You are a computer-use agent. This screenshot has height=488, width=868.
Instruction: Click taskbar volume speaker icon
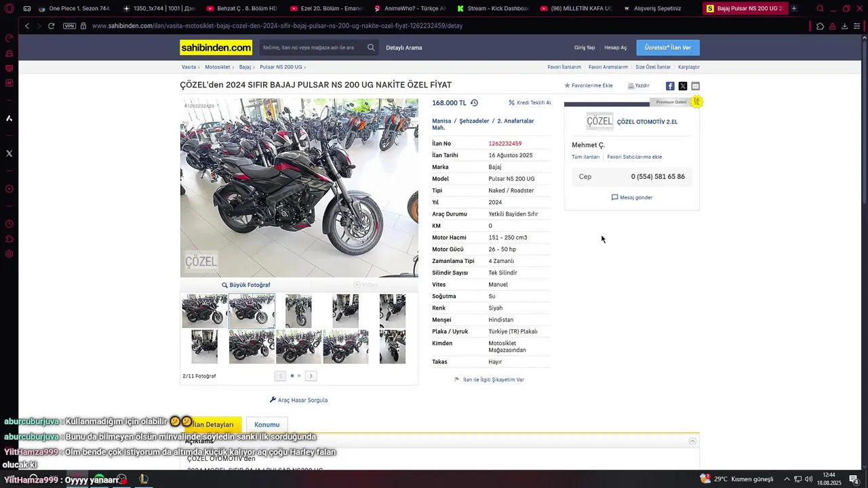click(809, 479)
